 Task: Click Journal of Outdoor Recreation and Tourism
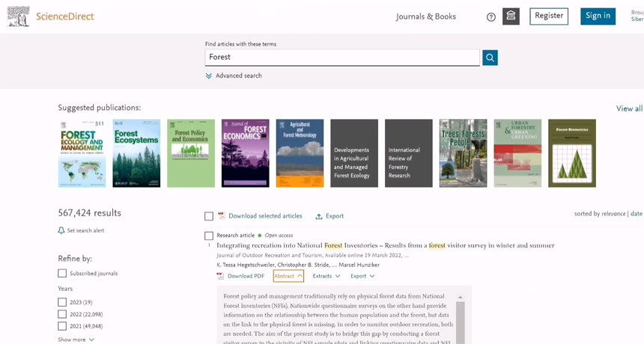click(270, 255)
